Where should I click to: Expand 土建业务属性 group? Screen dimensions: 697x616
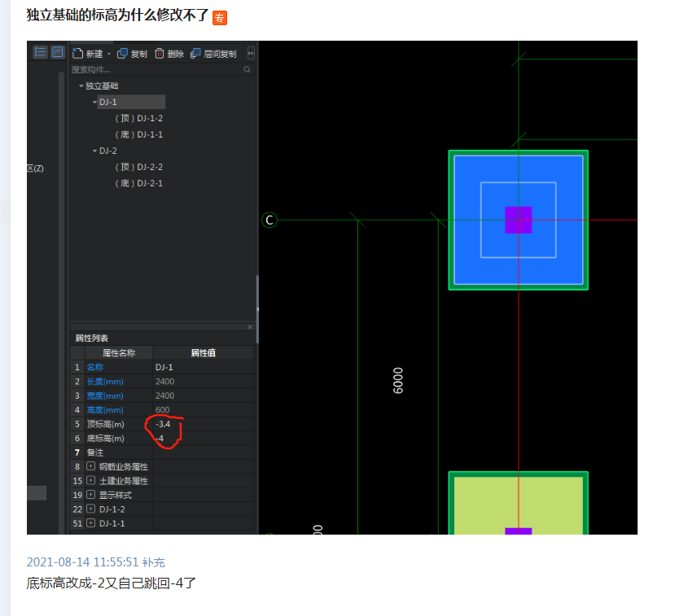click(x=90, y=481)
